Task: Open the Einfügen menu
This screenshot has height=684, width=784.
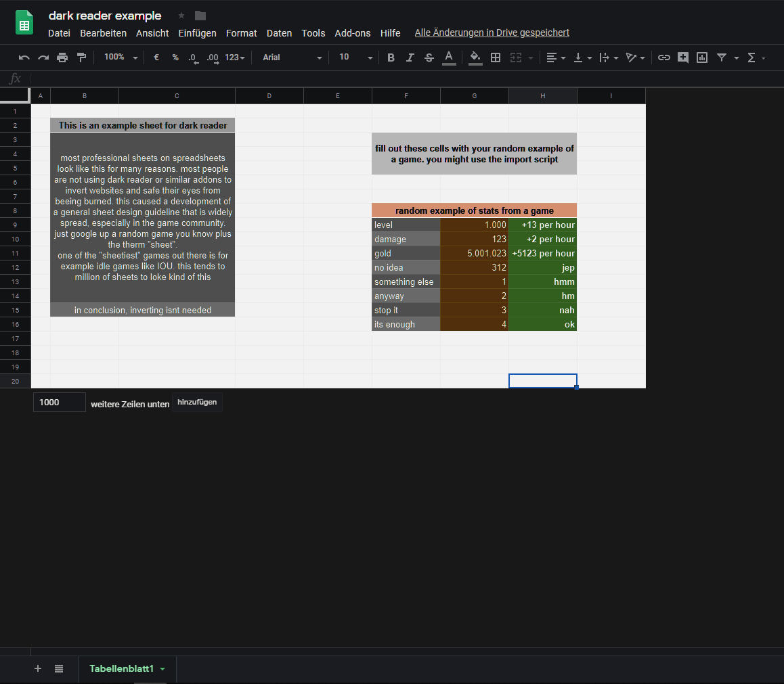Action: pos(197,32)
